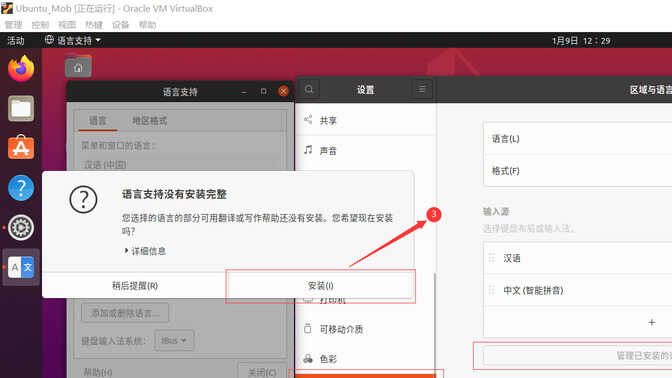Open the Home folder desktop icon
Screen dimensions: 672x378
point(78,66)
